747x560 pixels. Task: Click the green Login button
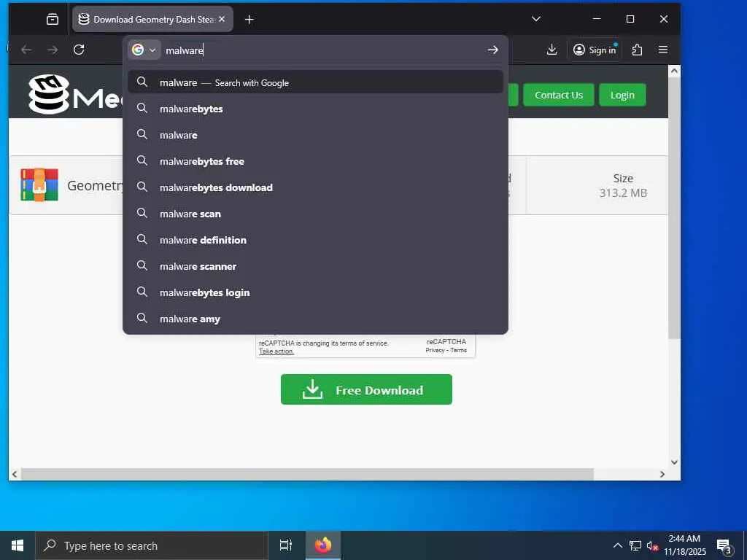click(622, 95)
